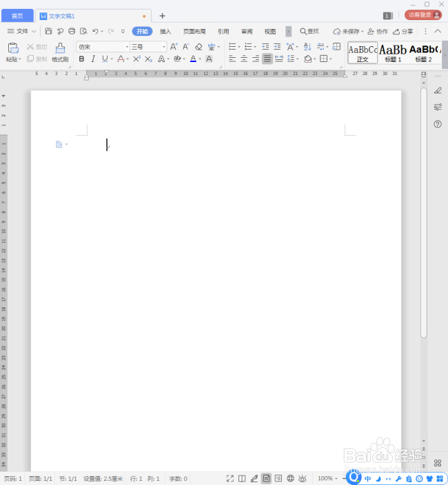Open the pen tool in right sidebar
Viewport: 448px width, 485px height.
click(x=438, y=90)
